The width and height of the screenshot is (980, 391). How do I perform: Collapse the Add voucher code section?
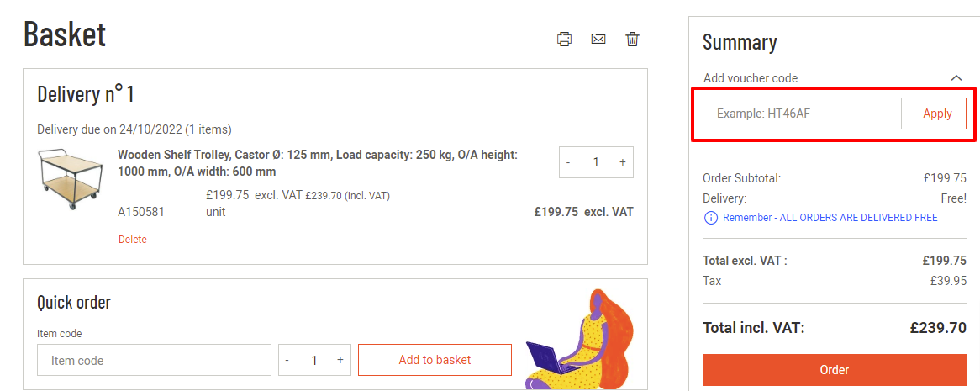(x=956, y=78)
